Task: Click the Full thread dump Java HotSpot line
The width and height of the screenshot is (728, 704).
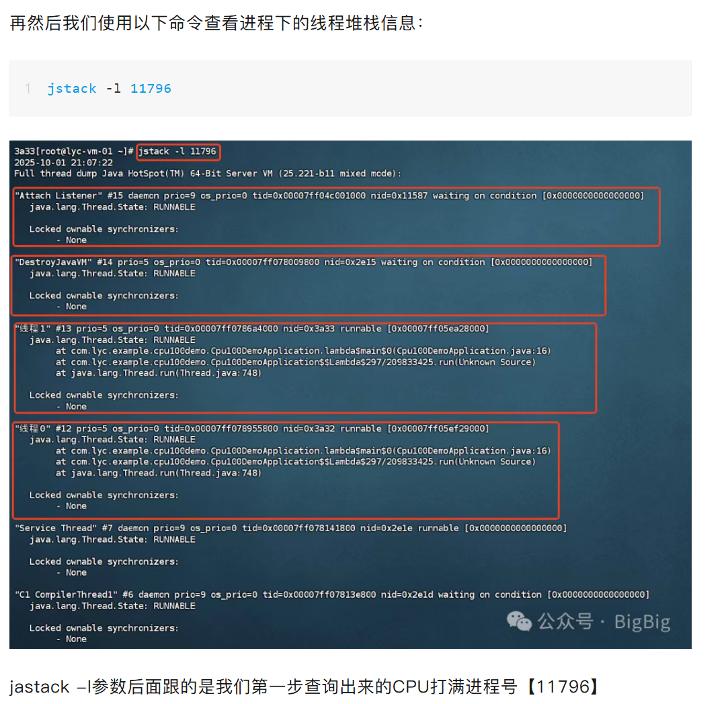Action: [208, 173]
